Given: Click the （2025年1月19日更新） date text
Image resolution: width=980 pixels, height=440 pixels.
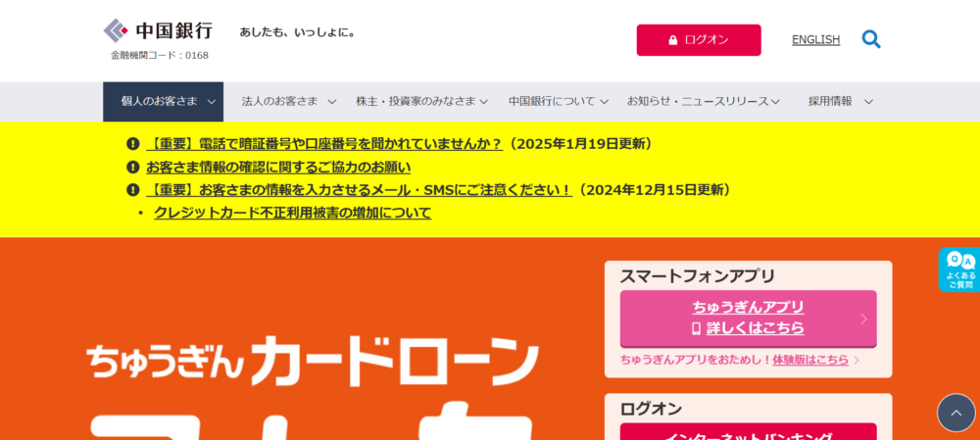Looking at the screenshot, I should pyautogui.click(x=580, y=144).
